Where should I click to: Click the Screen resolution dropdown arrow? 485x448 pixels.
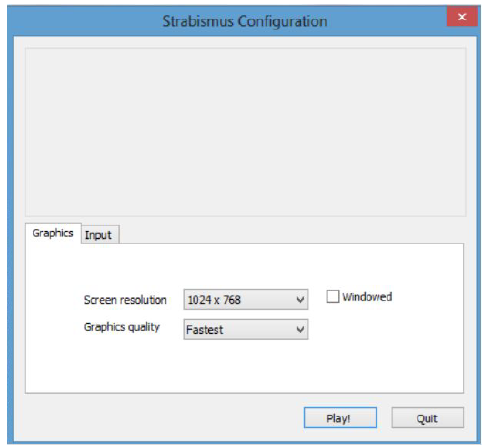[x=300, y=300]
